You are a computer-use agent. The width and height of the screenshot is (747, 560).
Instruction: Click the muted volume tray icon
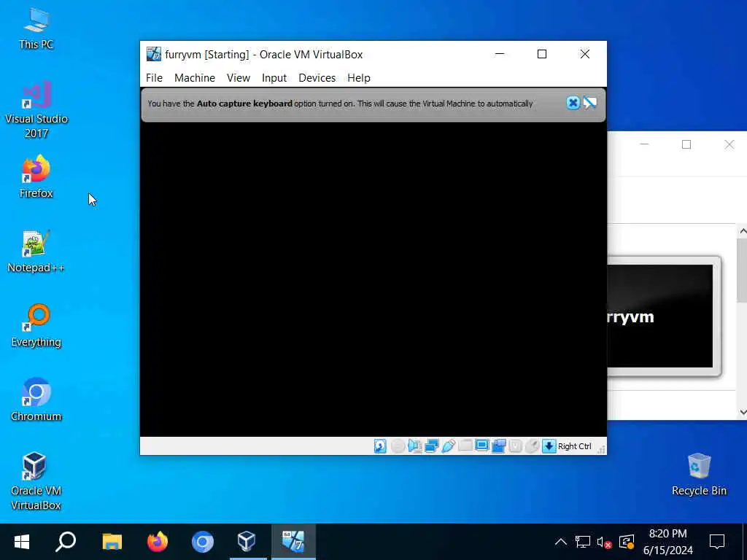coord(604,542)
